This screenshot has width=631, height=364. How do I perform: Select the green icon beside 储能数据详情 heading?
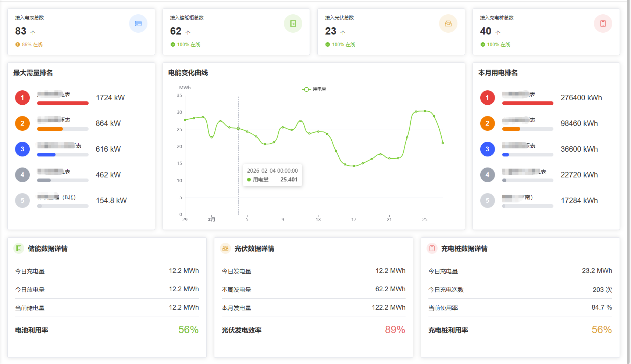pos(19,249)
